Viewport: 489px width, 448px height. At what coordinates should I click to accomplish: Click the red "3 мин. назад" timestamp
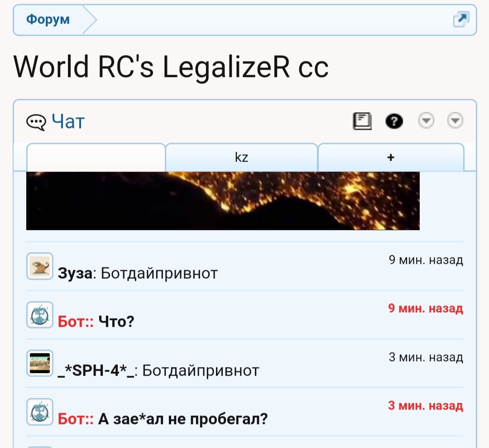(426, 405)
